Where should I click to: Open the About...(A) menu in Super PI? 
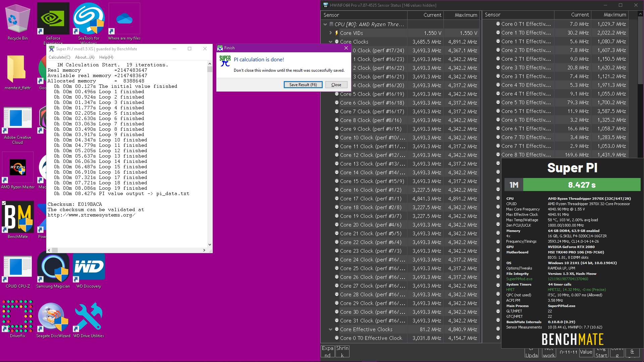click(85, 57)
